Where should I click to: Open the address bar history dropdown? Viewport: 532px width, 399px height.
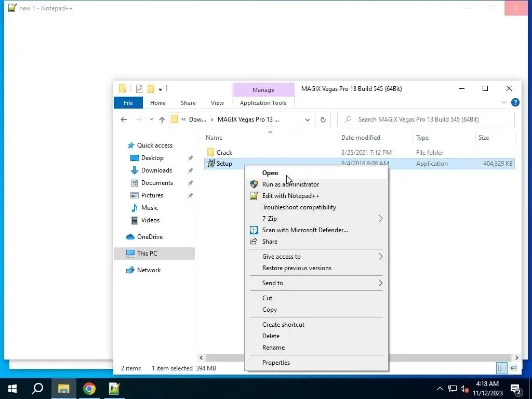[308, 120]
